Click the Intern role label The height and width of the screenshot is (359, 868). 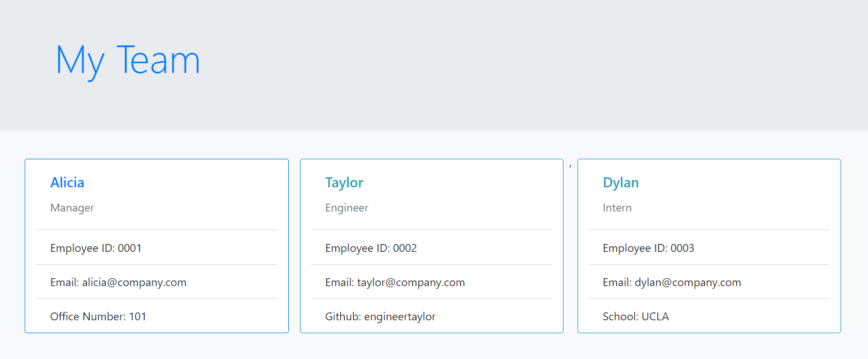pyautogui.click(x=617, y=208)
